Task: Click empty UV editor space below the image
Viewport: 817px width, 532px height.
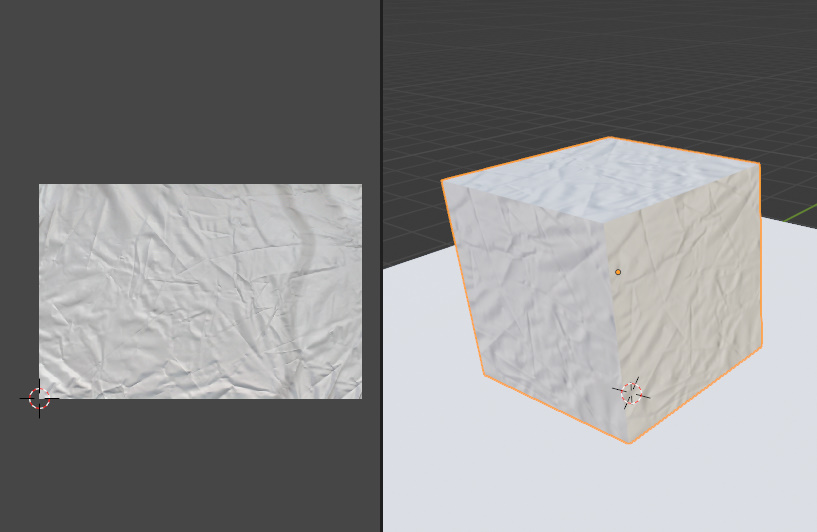Action: 200,470
